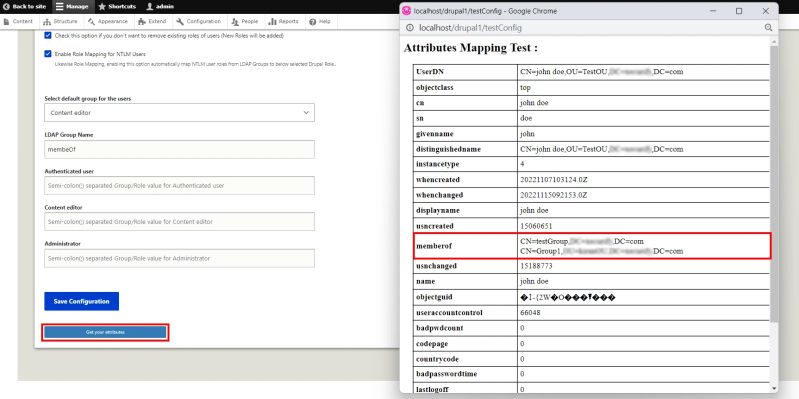
Task: Click the 'UserDN' attribute cell
Action: [465, 72]
